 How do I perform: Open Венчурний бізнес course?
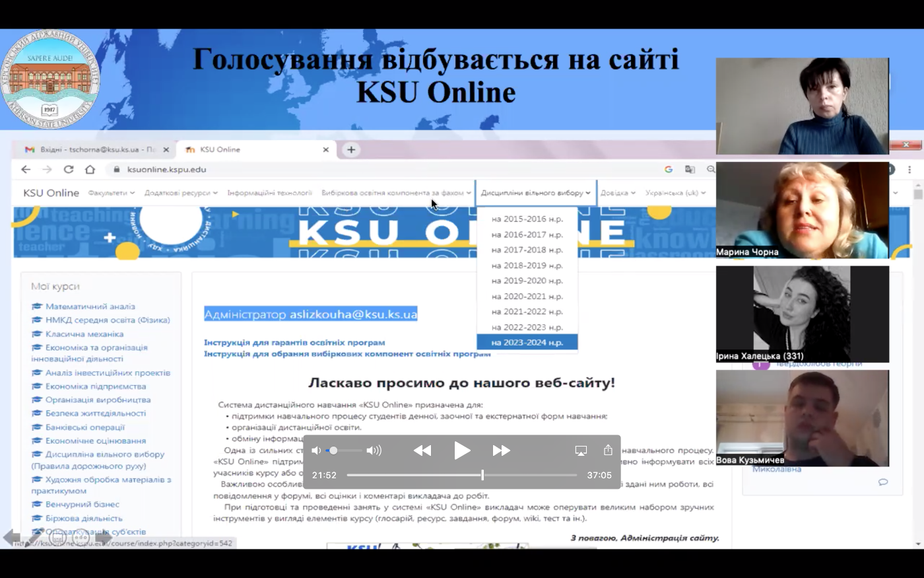click(82, 505)
